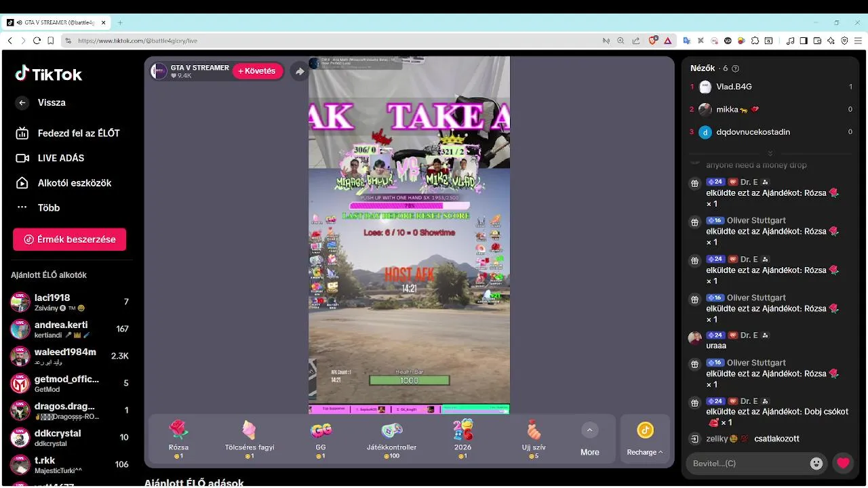Expand the Recharge coin menu
The height and width of the screenshot is (488, 868).
645,439
